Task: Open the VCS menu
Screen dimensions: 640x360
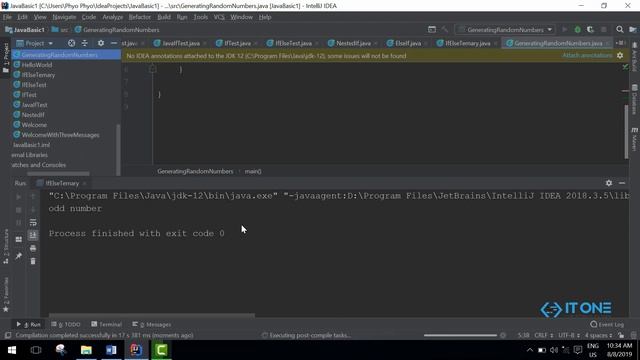Action: coord(219,17)
